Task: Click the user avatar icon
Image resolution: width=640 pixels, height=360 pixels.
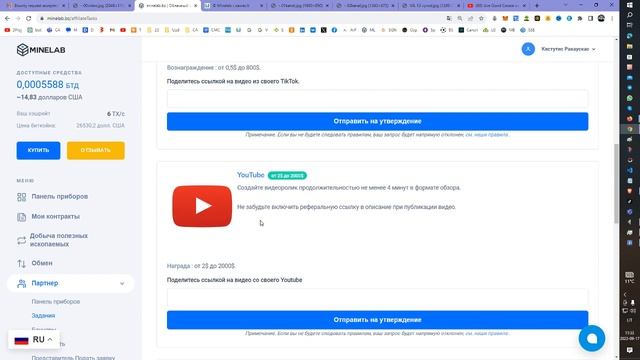Action: [x=528, y=49]
